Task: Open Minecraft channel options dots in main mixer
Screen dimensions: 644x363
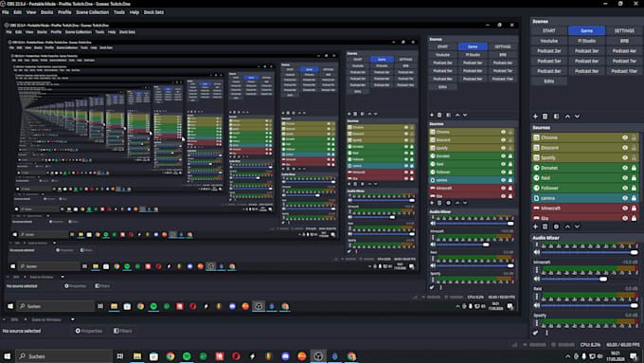Action: 536,270
